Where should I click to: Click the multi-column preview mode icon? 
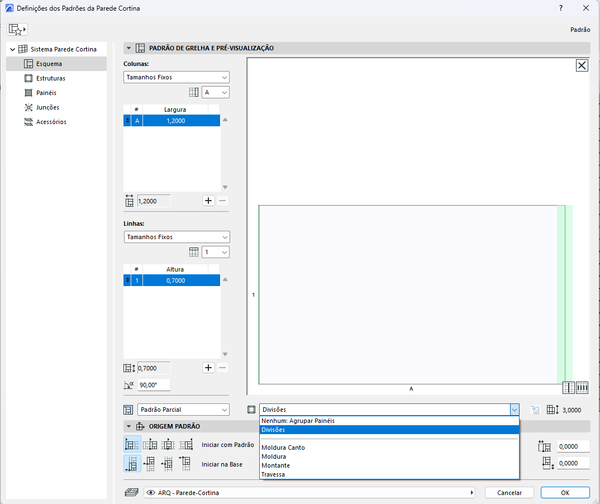(x=582, y=388)
